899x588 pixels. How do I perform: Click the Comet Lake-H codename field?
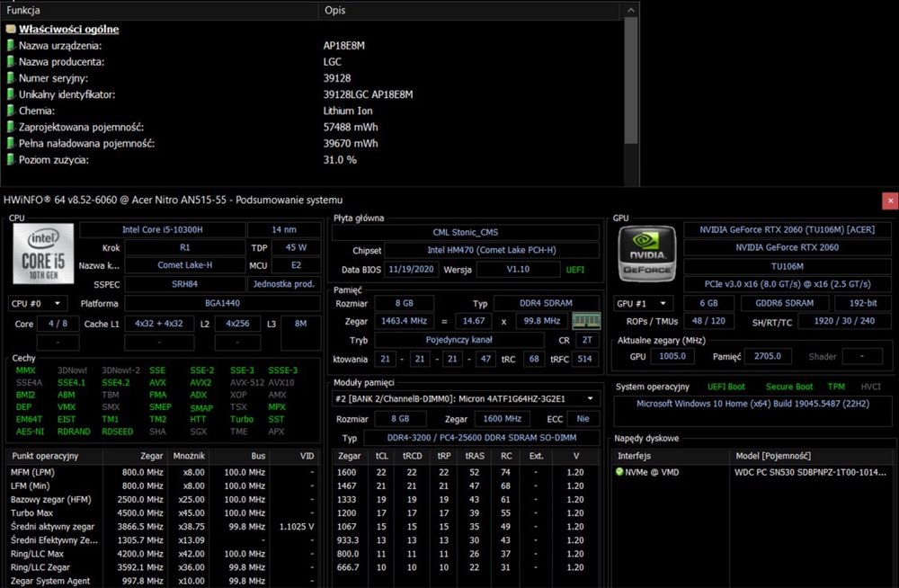click(184, 265)
